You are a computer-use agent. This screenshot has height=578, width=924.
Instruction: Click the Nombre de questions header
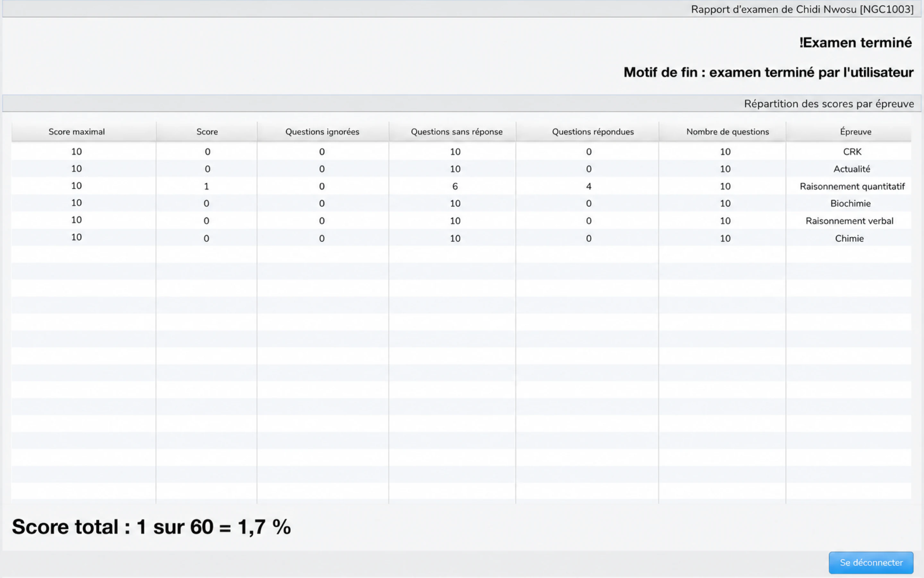[723, 132]
